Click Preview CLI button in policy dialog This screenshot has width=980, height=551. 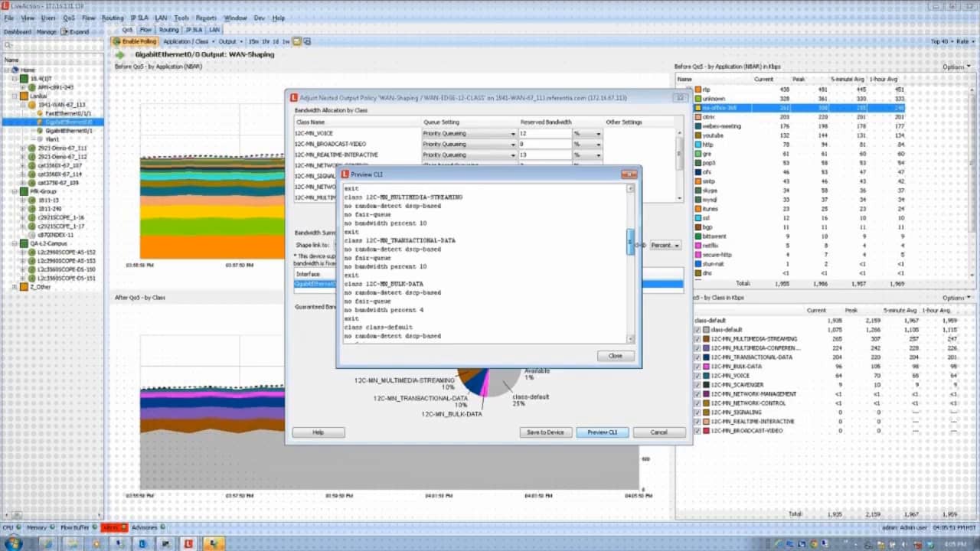click(x=603, y=432)
